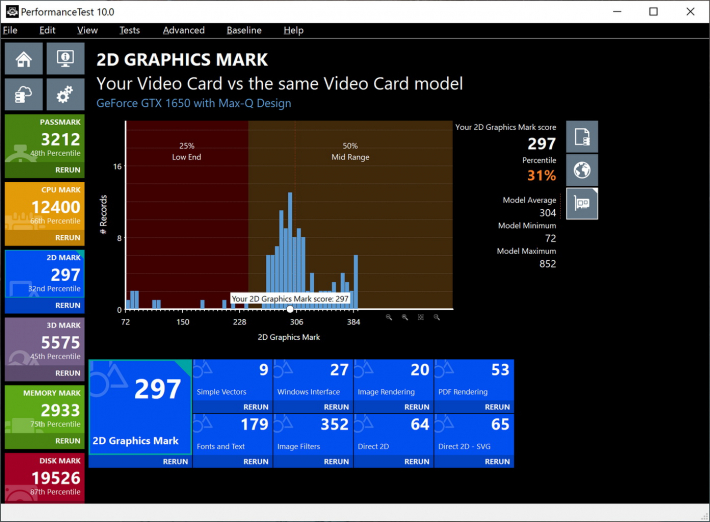Open the System Information monitor icon

point(65,59)
